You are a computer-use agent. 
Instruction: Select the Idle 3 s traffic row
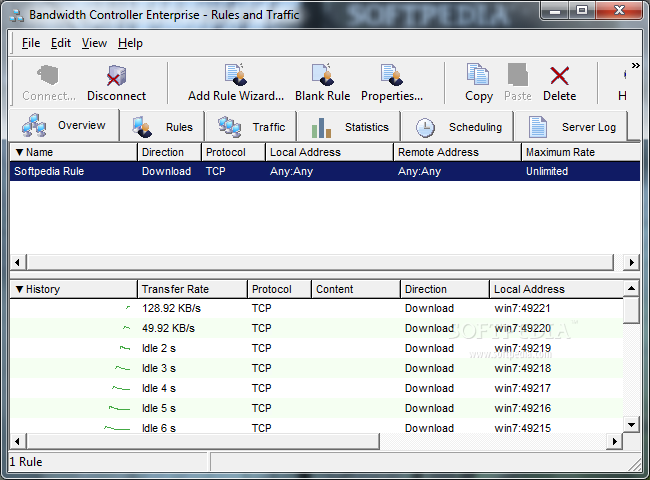316,368
